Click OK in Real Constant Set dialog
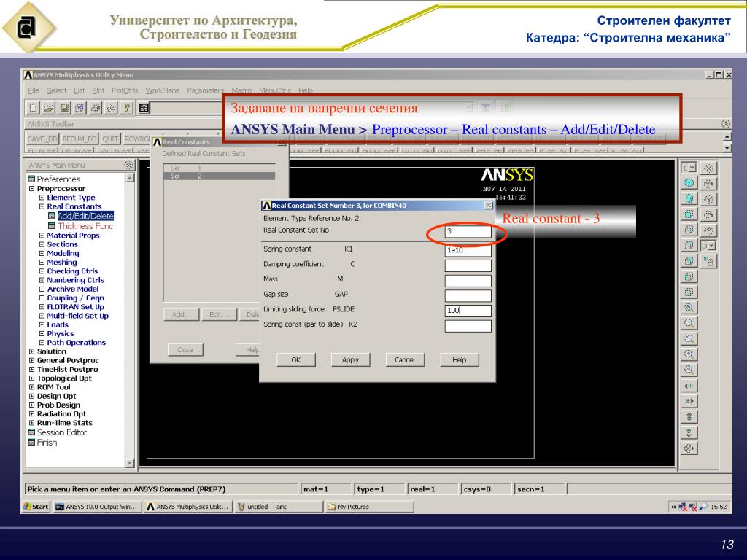Image resolution: width=747 pixels, height=560 pixels. 296,360
